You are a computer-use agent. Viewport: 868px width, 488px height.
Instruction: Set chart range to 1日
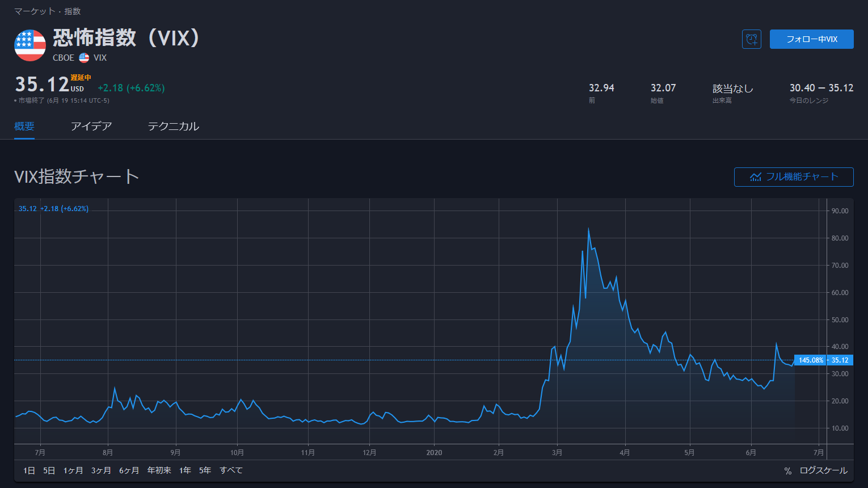[29, 470]
